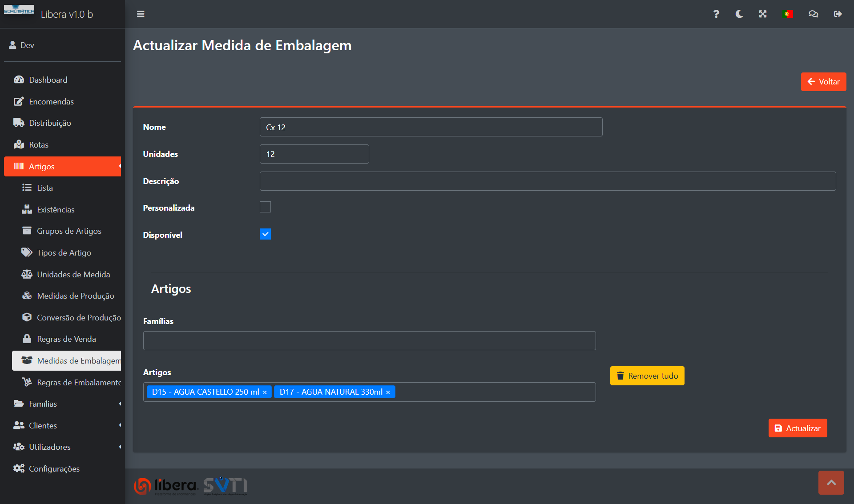Remove the D17 AGUA NATURAL tag

tap(388, 392)
